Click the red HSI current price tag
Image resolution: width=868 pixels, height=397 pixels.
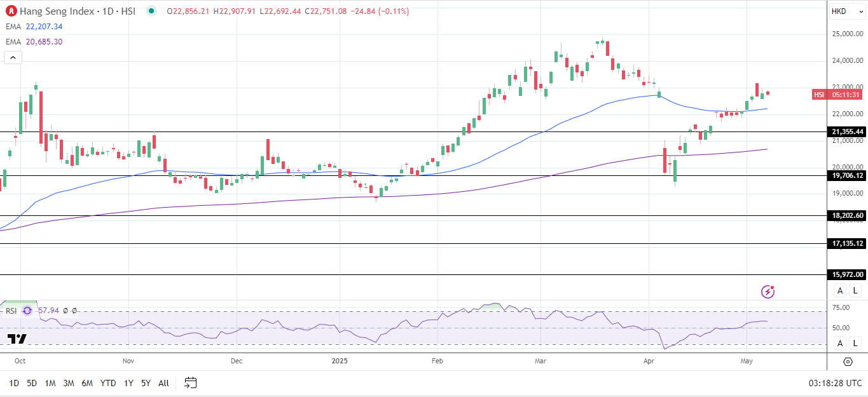pyautogui.click(x=819, y=95)
